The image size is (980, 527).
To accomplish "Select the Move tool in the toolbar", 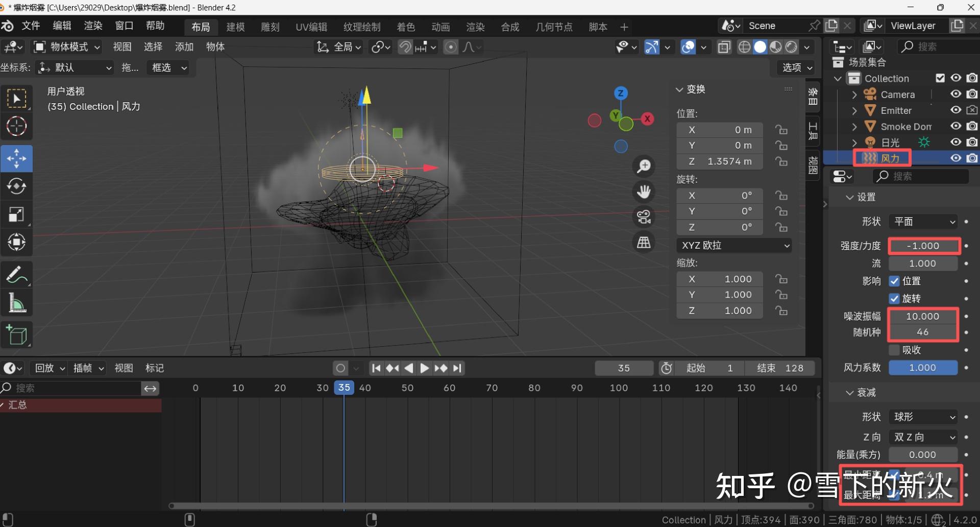I will [x=17, y=158].
